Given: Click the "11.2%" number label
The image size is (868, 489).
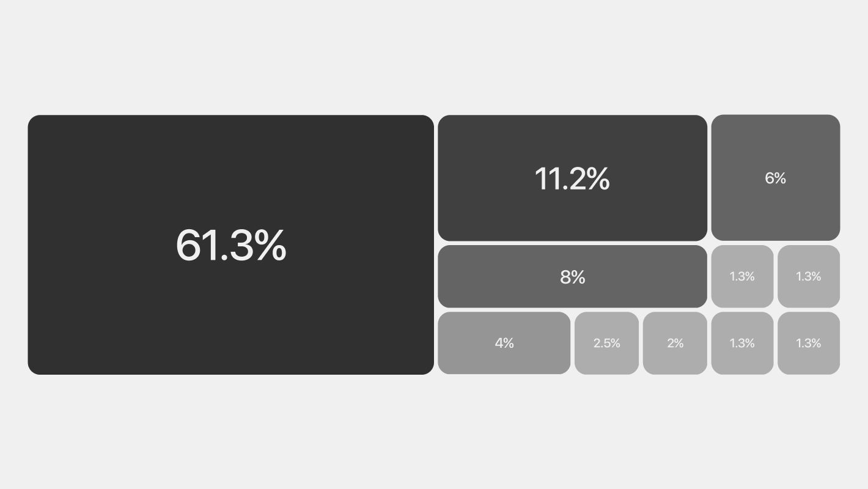Looking at the screenshot, I should [x=572, y=178].
